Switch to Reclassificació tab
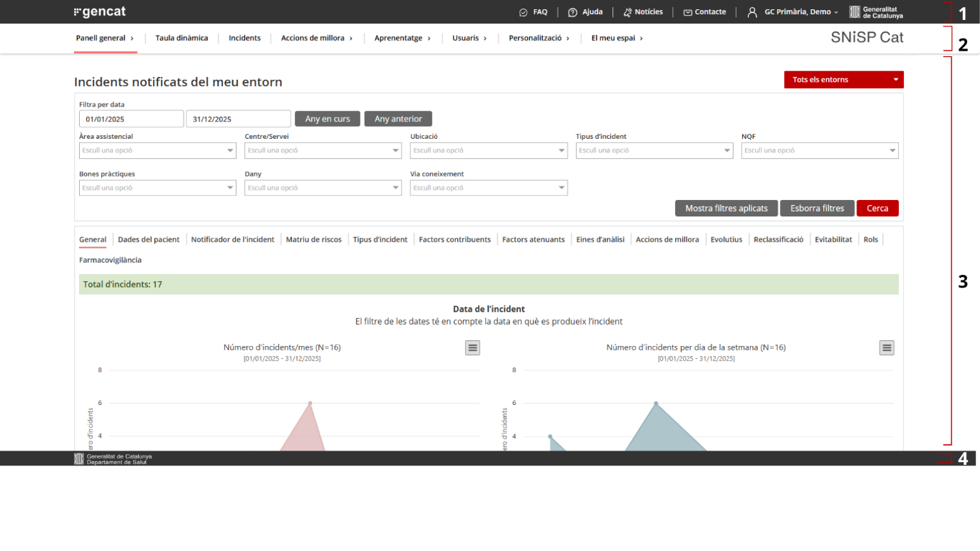 click(x=778, y=240)
